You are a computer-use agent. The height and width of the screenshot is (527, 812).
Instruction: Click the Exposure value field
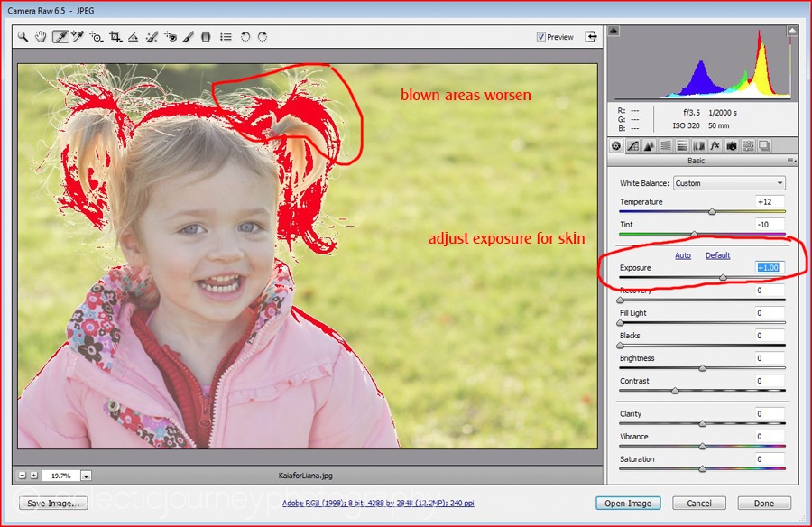click(770, 268)
